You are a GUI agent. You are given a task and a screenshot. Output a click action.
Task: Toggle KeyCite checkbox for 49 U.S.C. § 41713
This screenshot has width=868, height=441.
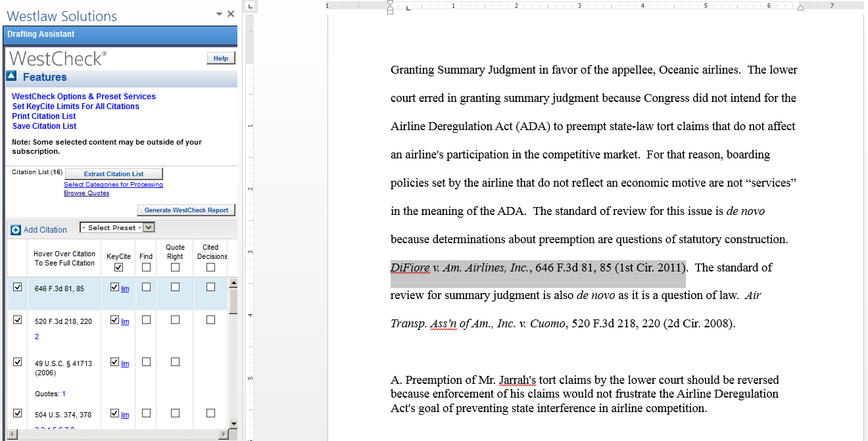click(x=115, y=361)
